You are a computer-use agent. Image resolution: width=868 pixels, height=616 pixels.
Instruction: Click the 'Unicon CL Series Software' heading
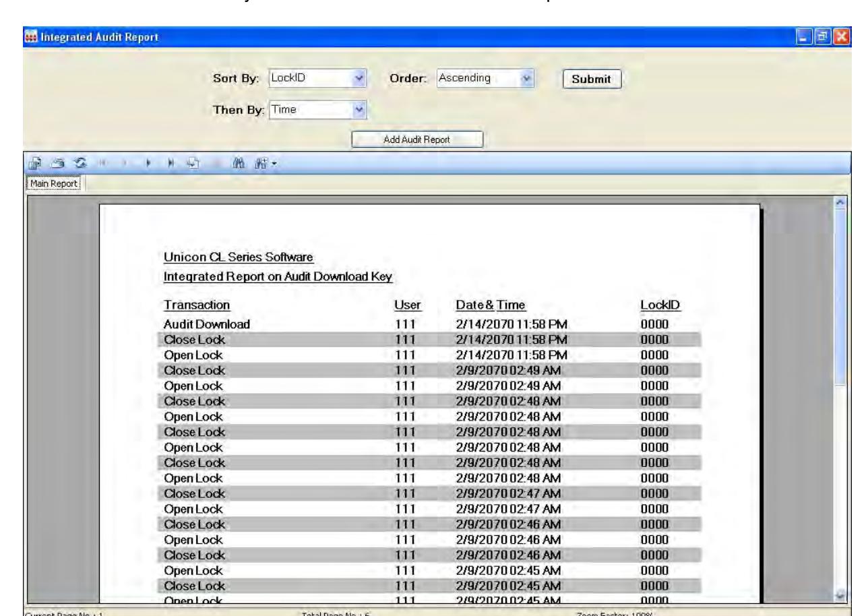tap(239, 257)
